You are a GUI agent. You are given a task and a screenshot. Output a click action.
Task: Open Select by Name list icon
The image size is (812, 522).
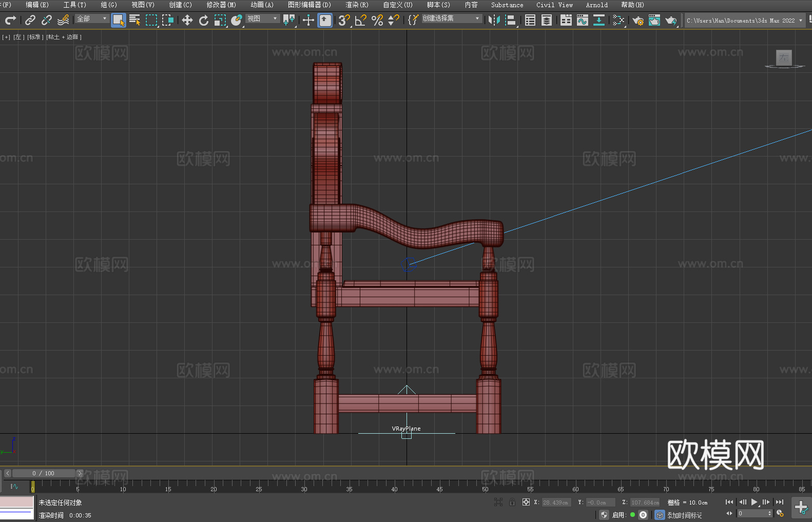pos(135,20)
